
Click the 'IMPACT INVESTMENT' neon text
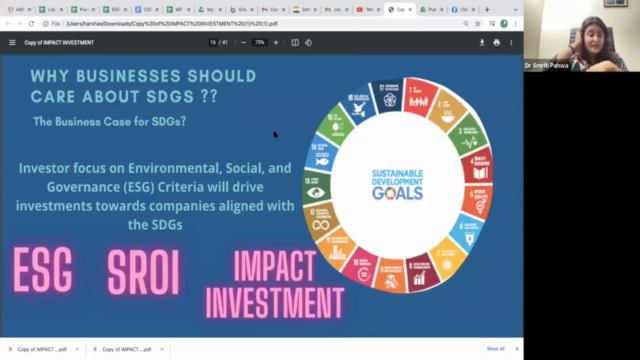[x=275, y=284]
